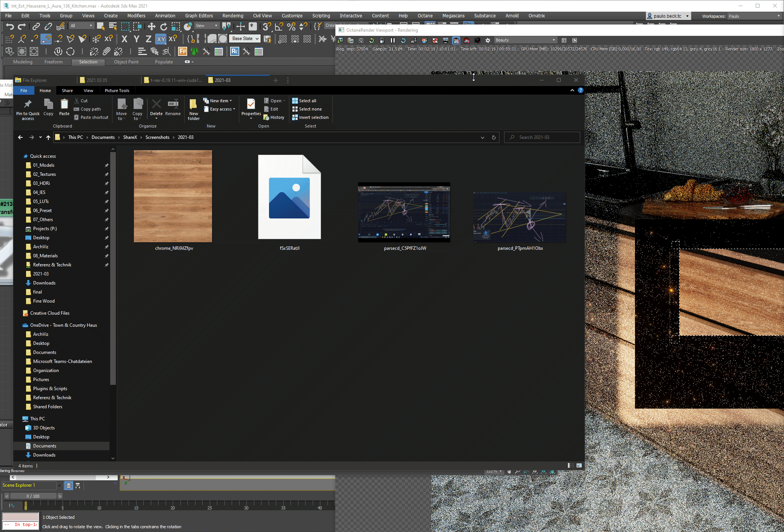784x532 pixels.
Task: Click the Undo arrow in 3ds Max toolbar
Action: point(10,26)
